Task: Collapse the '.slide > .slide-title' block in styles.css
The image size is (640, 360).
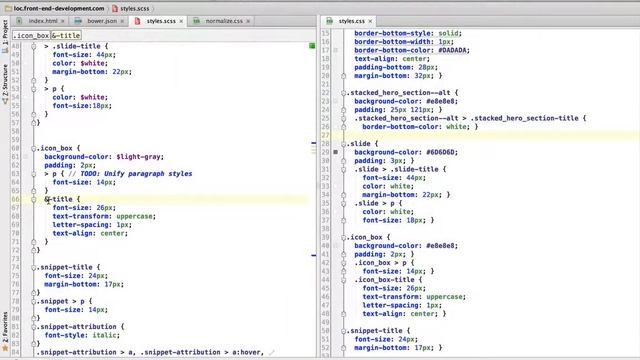Action: pyautogui.click(x=344, y=169)
